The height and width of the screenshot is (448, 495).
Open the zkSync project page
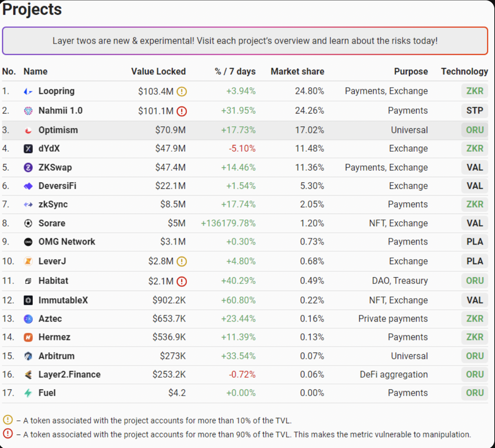[x=53, y=204]
